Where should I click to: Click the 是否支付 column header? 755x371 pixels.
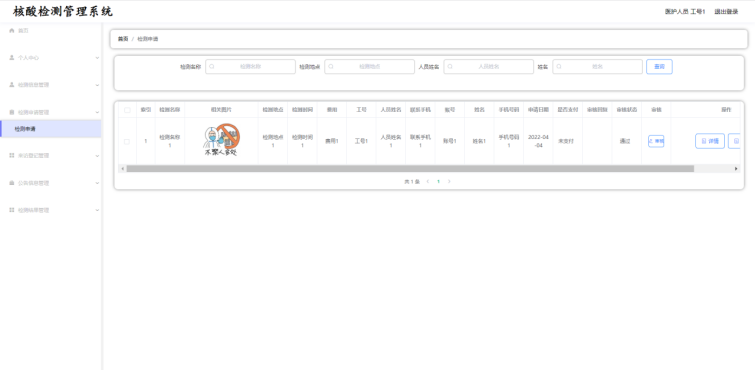point(567,110)
